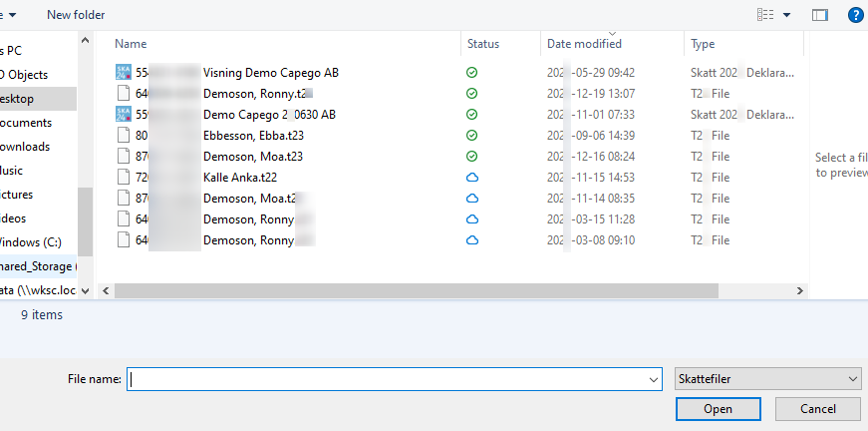The image size is (868, 431).
Task: Select the wksc.local Data network drive in navigation pane
Action: pos(38,290)
